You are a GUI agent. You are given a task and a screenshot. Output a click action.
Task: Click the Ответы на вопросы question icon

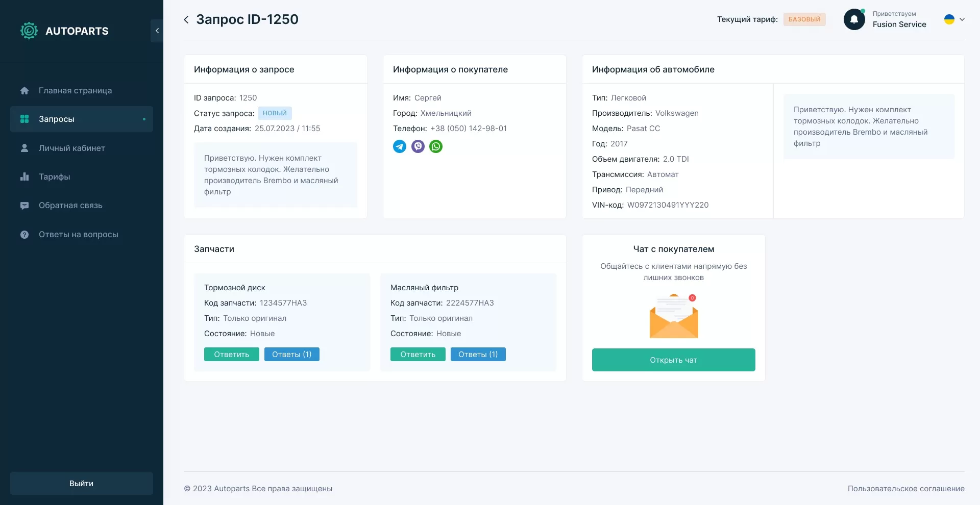24,235
